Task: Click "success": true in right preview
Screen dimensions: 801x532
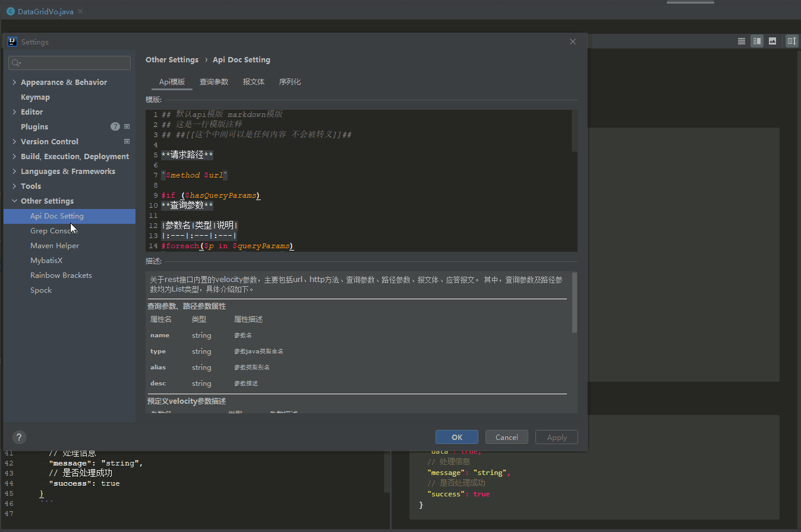Action: (x=458, y=494)
